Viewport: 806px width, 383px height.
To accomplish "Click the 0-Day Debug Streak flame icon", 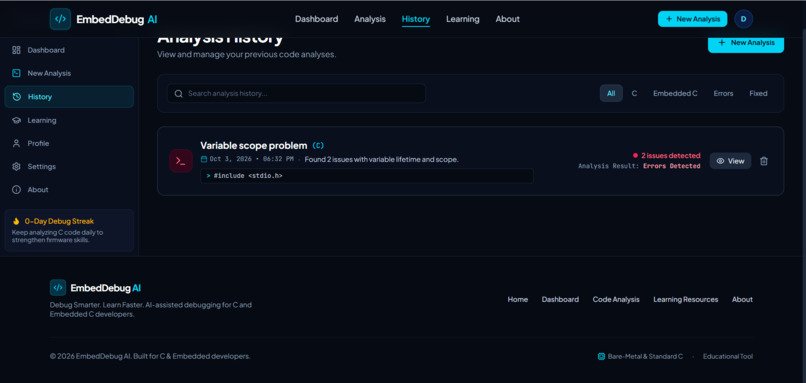I will [16, 222].
